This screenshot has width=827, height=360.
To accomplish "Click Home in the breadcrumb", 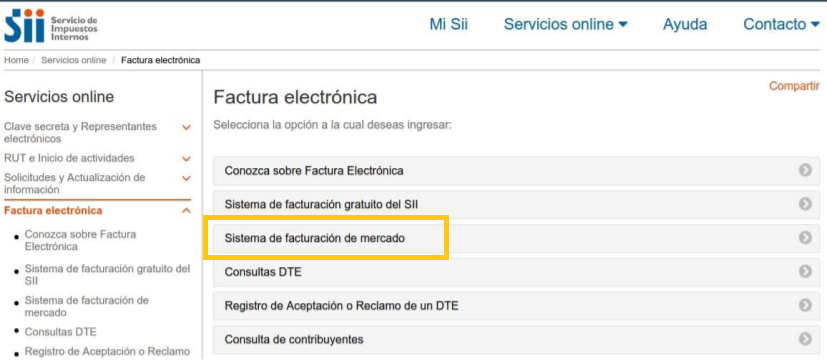I will 16,60.
